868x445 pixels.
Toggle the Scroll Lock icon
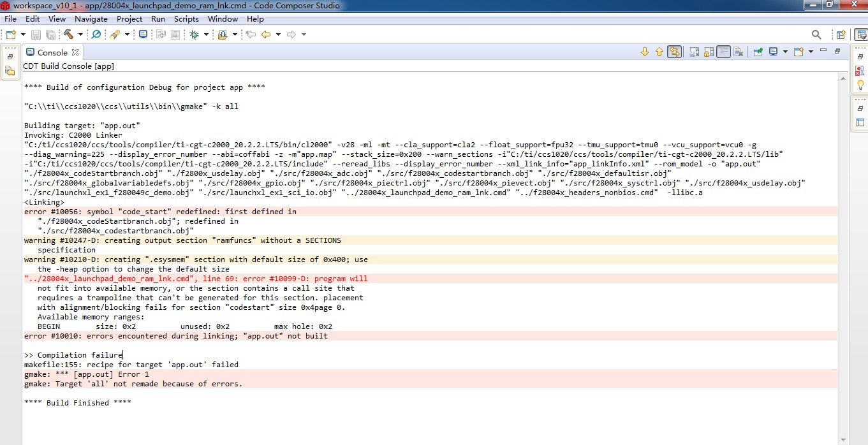coord(709,52)
